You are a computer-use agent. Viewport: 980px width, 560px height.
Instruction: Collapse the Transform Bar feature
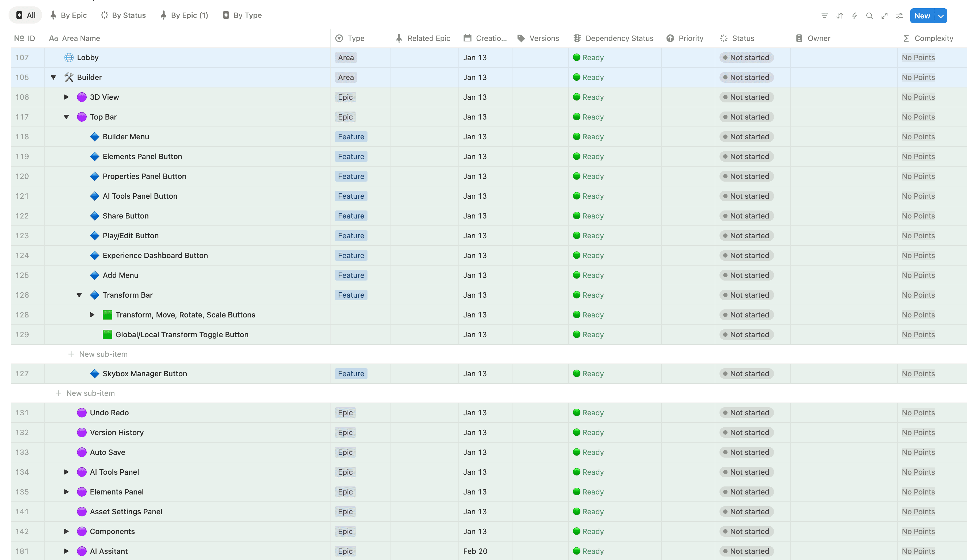[x=79, y=295]
